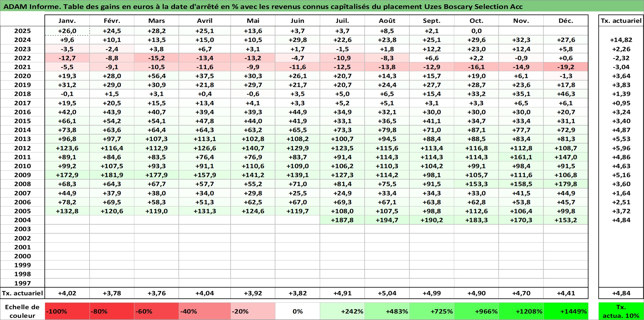Select the Oct. column header
Viewport: 644px width, 320px height.
pos(476,21)
